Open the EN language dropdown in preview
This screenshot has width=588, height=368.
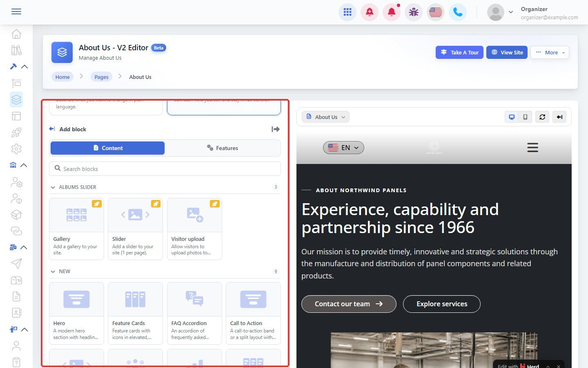(x=343, y=148)
